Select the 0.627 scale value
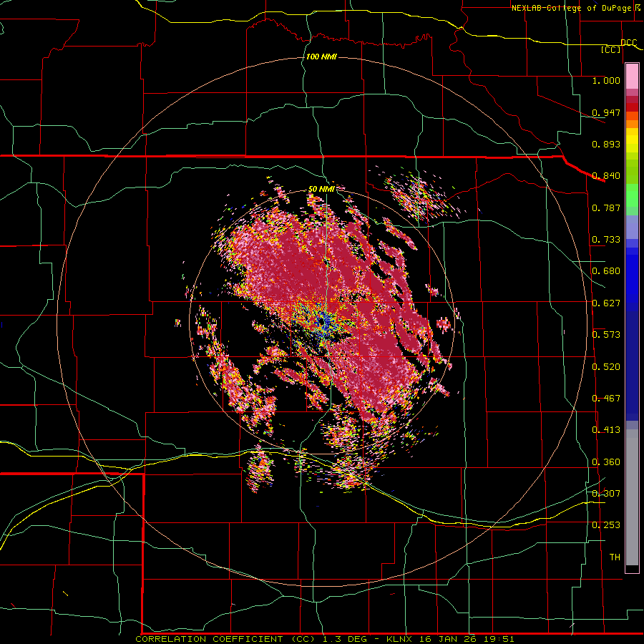The height and width of the screenshot is (644, 644). (606, 303)
